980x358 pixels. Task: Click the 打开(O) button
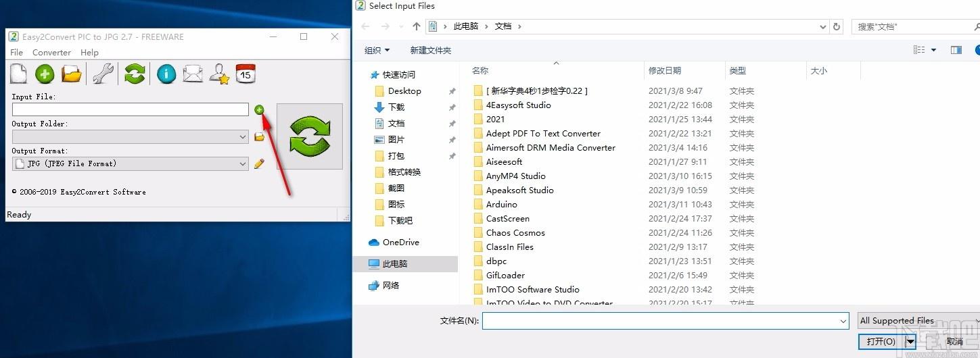(x=882, y=342)
